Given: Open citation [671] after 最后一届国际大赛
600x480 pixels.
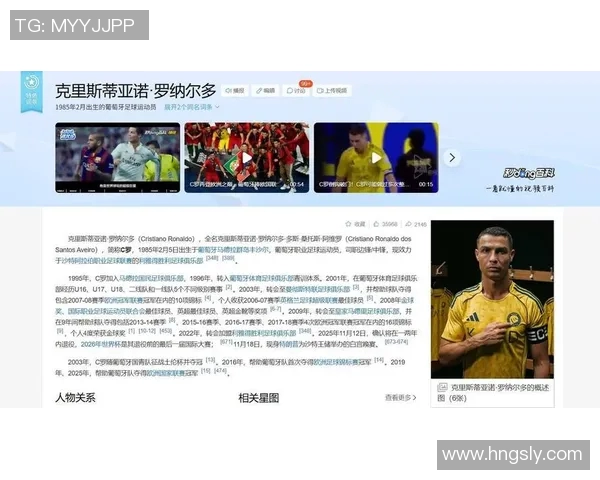Looking at the screenshot, I should click(x=226, y=342).
